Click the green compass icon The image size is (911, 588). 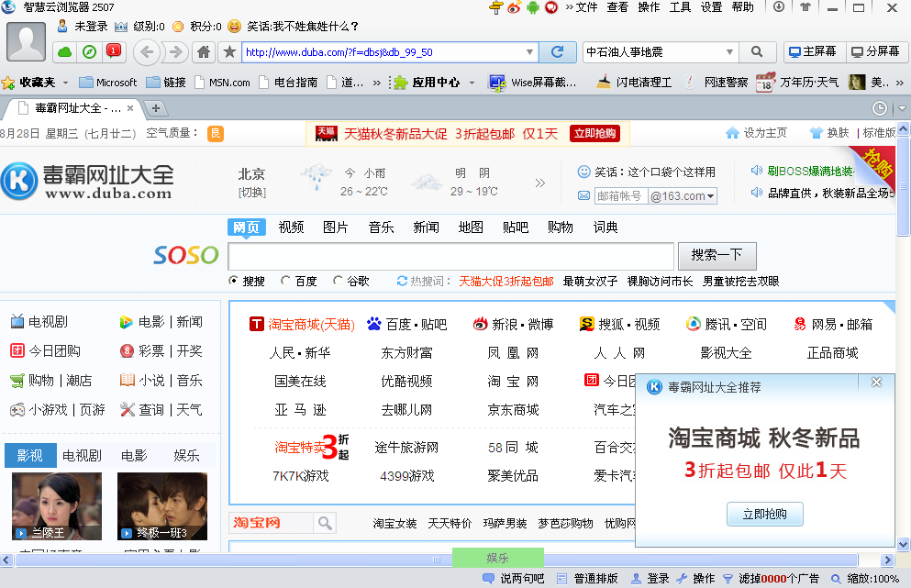pos(90,52)
